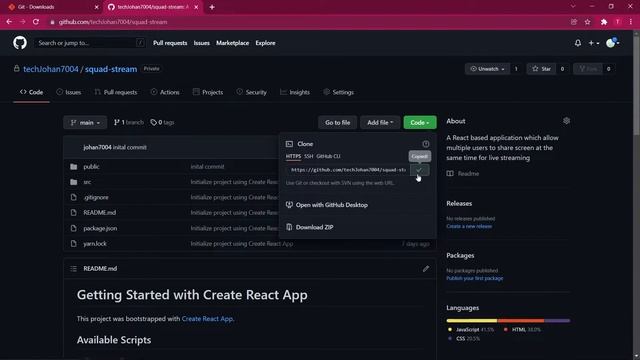This screenshot has height=360, width=640.
Task: View the 1 branch link
Action: point(129,122)
